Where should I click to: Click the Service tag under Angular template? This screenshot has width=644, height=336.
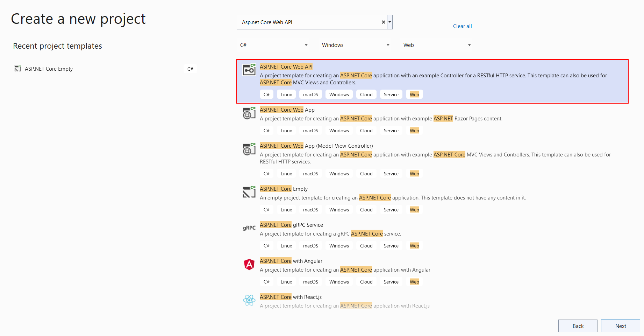click(391, 282)
